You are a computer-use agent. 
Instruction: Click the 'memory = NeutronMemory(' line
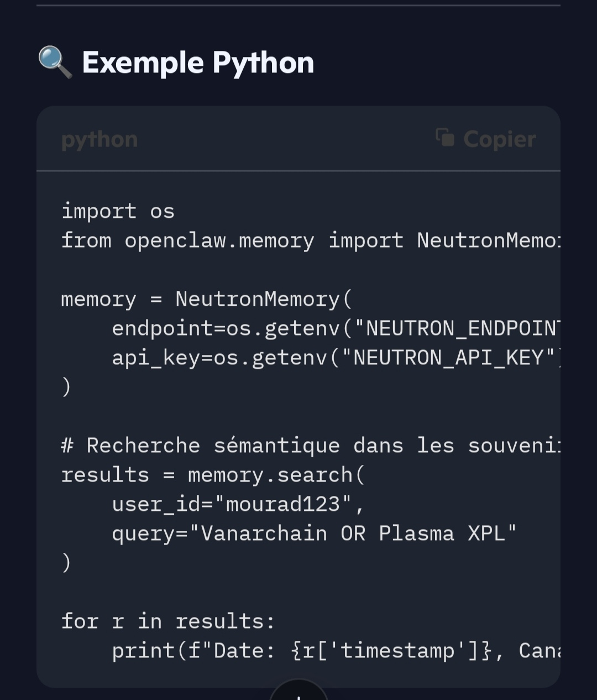206,299
